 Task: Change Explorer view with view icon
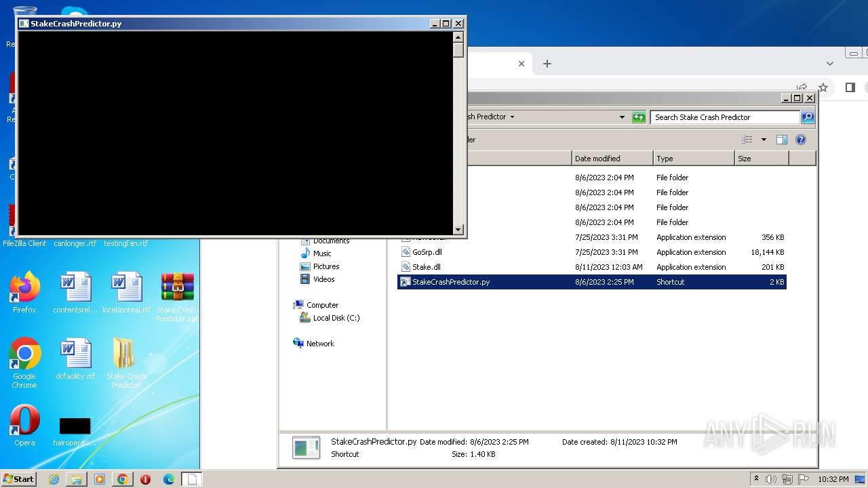pos(747,140)
